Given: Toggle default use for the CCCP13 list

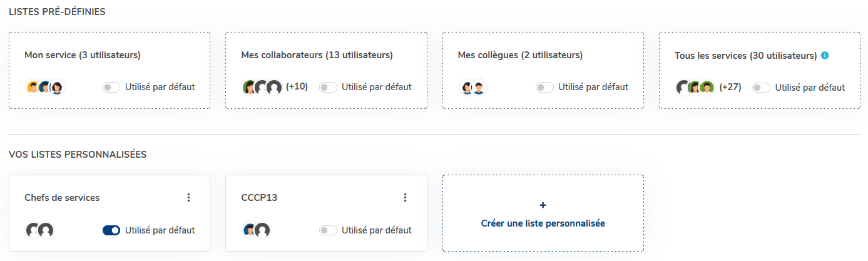Looking at the screenshot, I should coord(328,230).
